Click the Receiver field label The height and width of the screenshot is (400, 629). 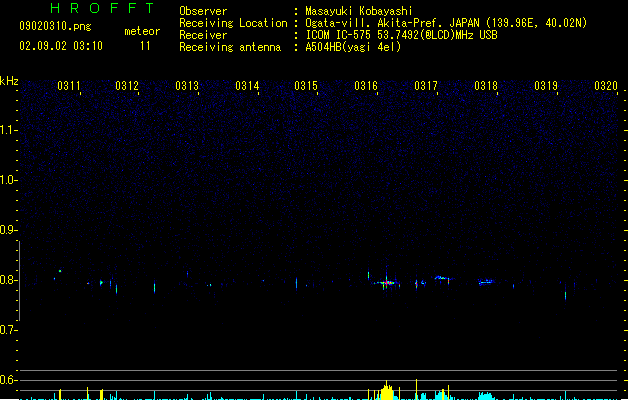point(203,35)
